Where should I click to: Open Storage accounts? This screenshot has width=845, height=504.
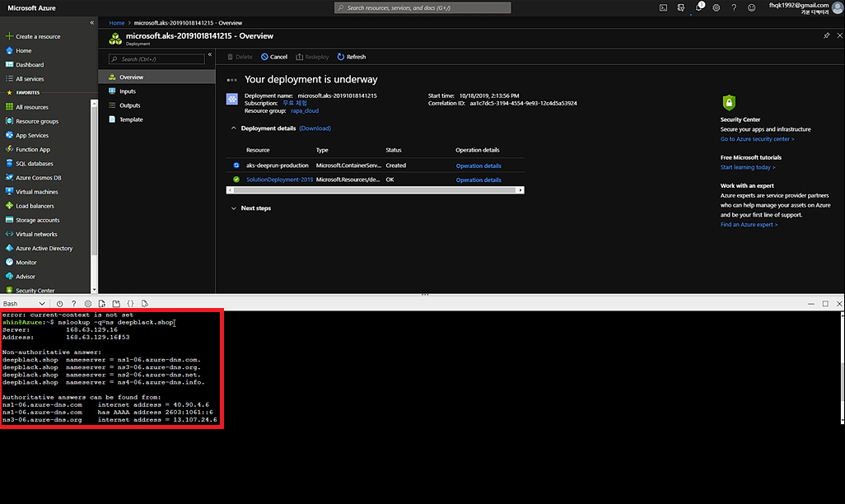pyautogui.click(x=32, y=220)
